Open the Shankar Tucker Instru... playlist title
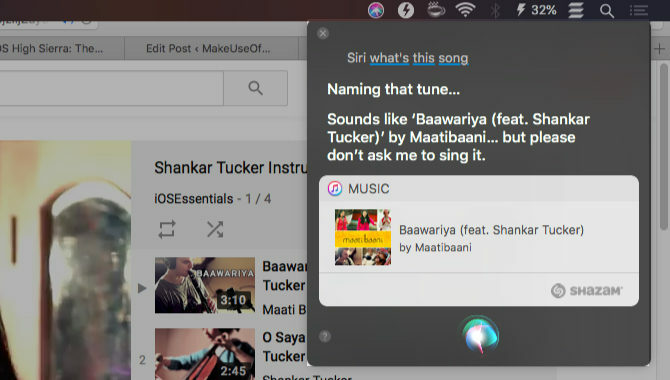 tap(231, 168)
